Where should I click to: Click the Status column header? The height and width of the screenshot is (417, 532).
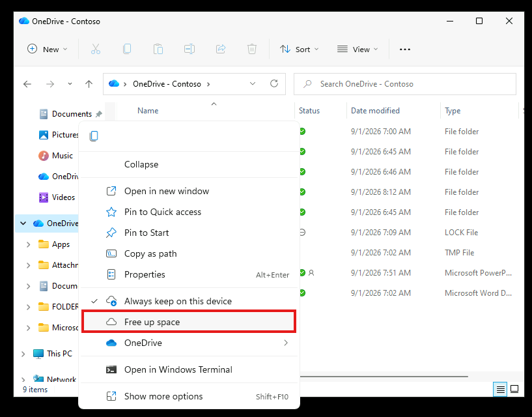coord(309,111)
